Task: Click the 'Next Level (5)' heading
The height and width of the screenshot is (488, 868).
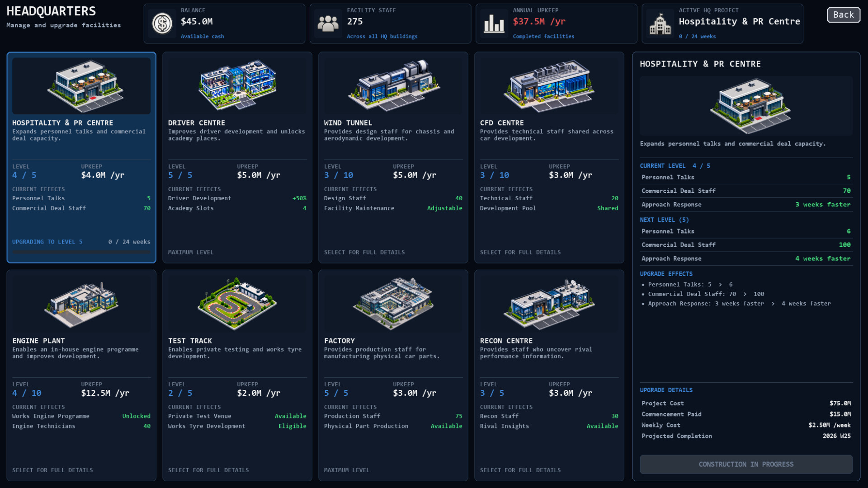Action: click(x=664, y=220)
